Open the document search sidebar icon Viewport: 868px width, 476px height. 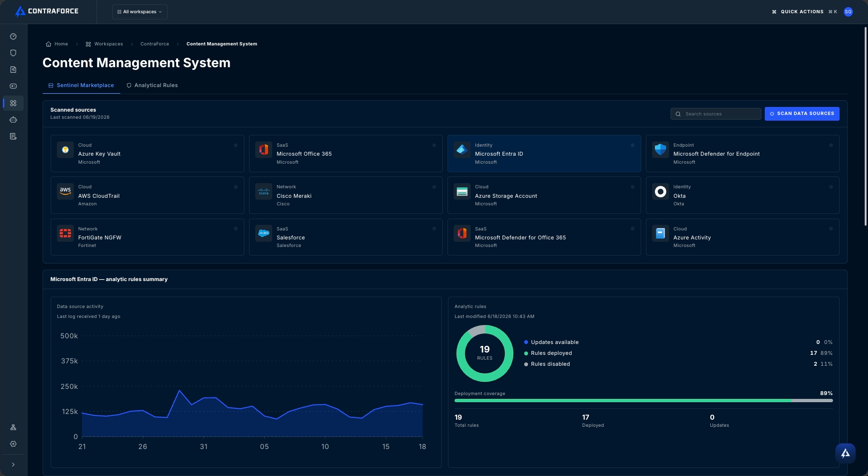pos(13,70)
